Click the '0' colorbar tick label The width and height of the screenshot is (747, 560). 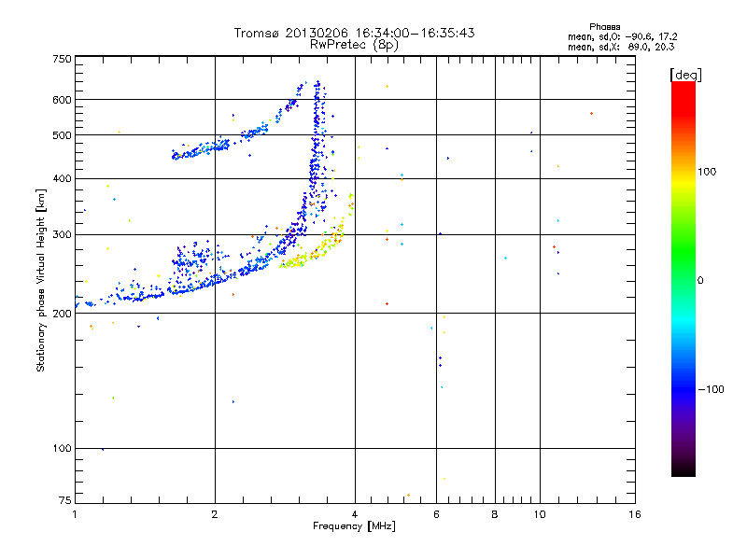(700, 281)
